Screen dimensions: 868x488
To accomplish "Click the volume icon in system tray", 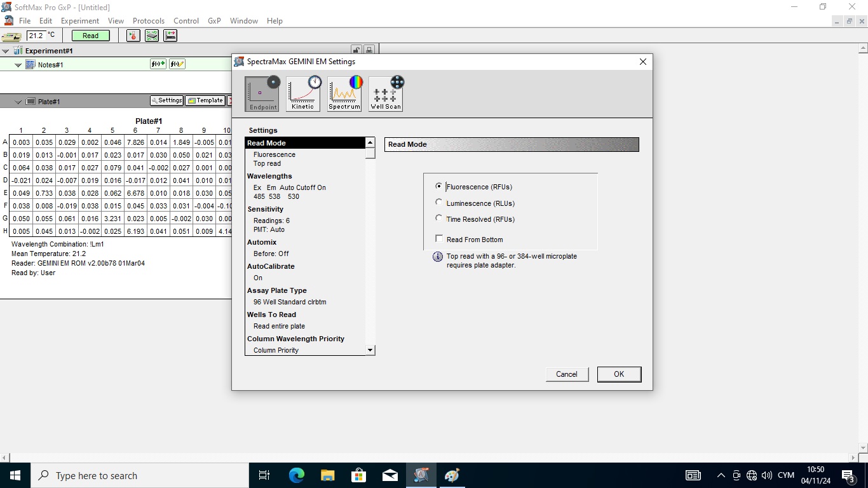I will click(766, 475).
